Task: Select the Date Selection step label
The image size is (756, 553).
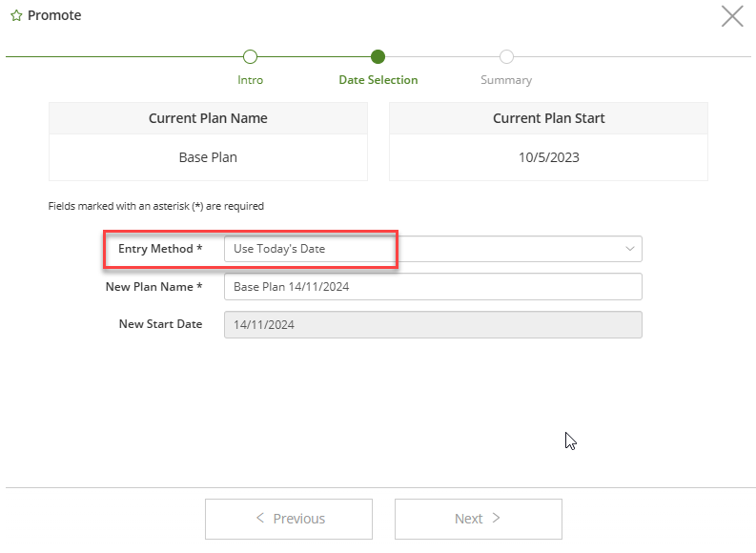Action: point(378,80)
